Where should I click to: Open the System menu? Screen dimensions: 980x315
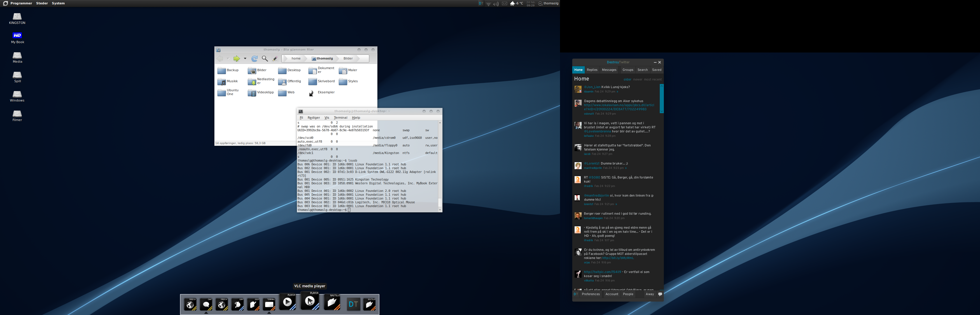[x=58, y=3]
